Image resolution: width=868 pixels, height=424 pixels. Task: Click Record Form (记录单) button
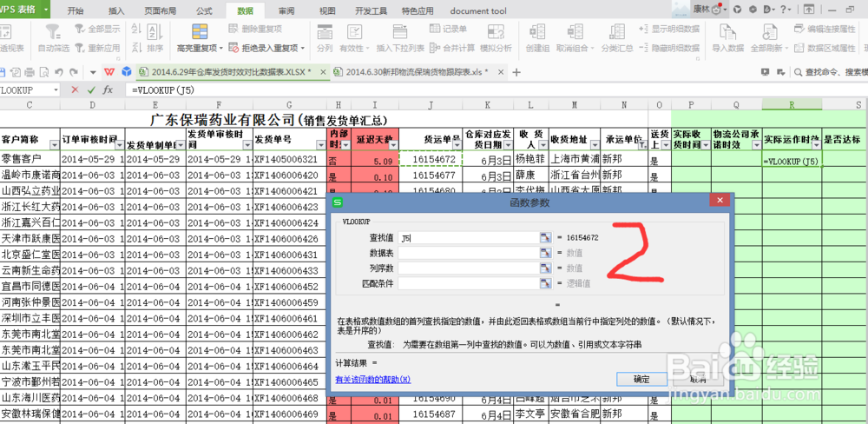pos(448,29)
